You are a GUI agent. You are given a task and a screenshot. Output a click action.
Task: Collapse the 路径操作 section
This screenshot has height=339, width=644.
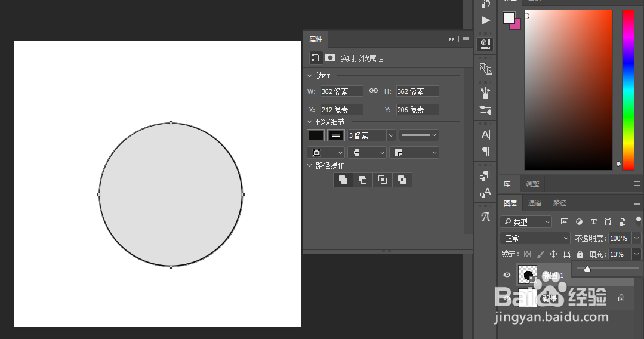point(310,165)
